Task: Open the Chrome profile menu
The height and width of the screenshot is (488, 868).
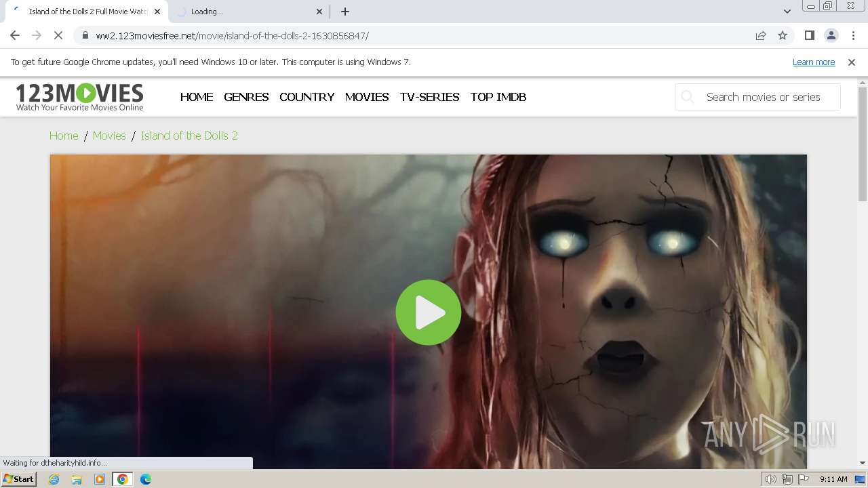Action: (x=831, y=36)
